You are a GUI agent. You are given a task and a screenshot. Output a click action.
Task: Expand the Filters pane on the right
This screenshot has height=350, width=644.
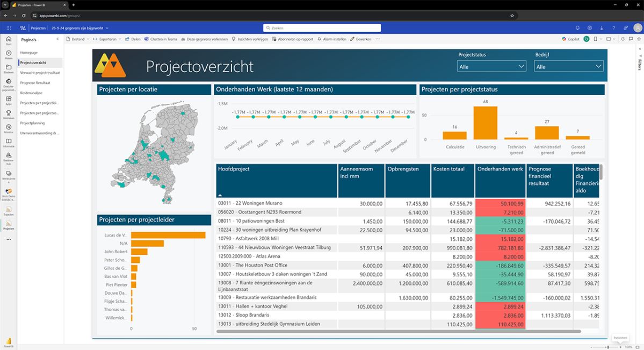(639, 49)
